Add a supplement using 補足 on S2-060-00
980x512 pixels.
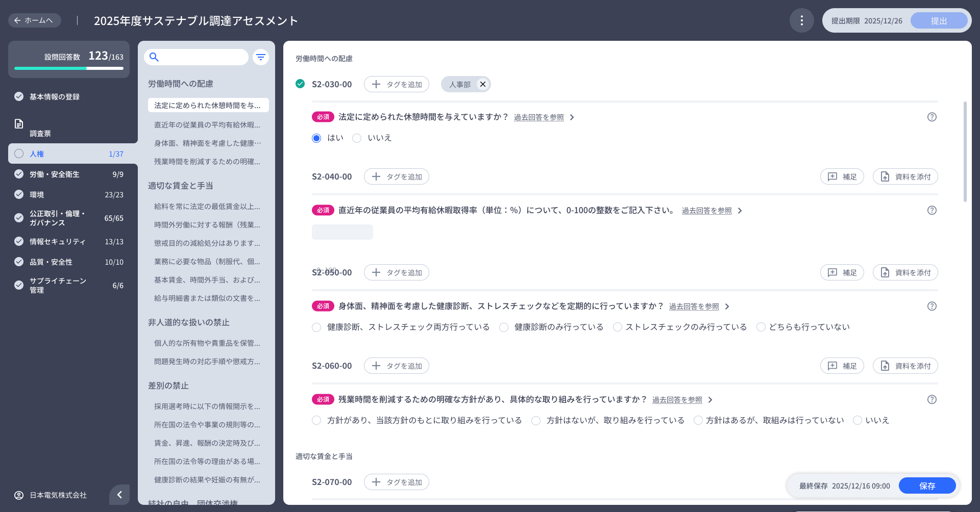tap(842, 366)
